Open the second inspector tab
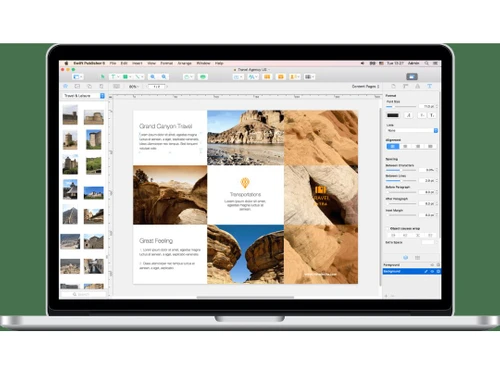Viewport: 500px width, 375px height. coord(405,86)
